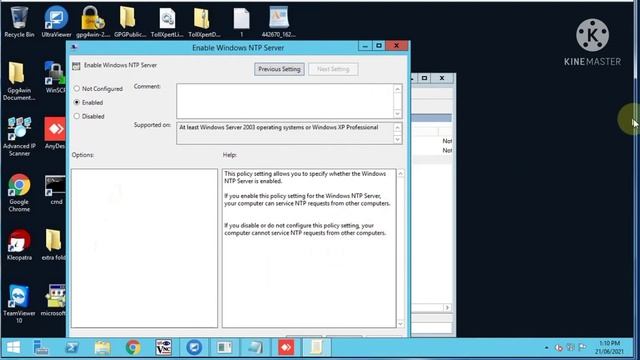Click the Comment box scroll-up arrow

[x=398, y=89]
